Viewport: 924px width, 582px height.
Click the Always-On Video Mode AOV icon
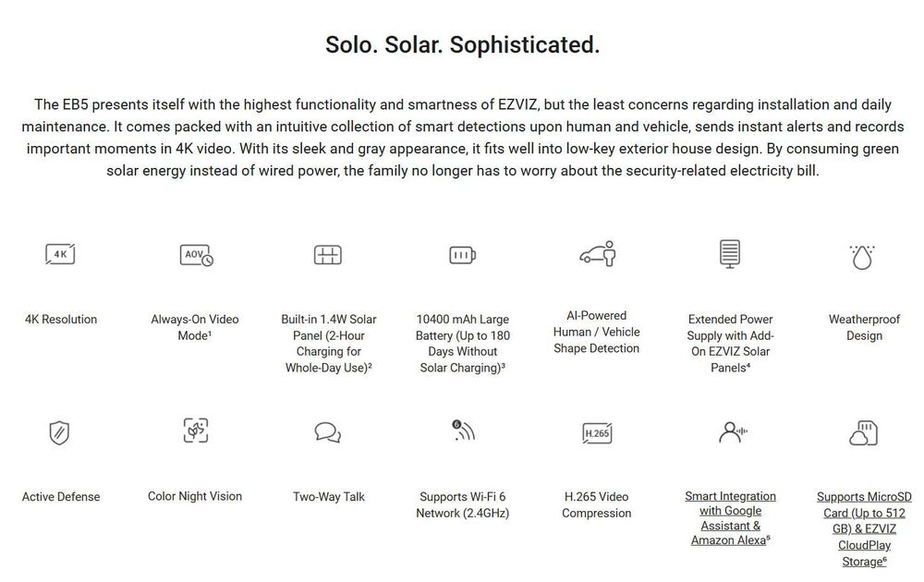point(195,255)
